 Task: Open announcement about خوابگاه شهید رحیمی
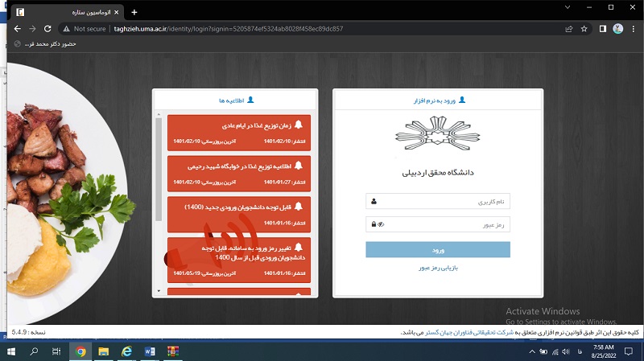(239, 174)
